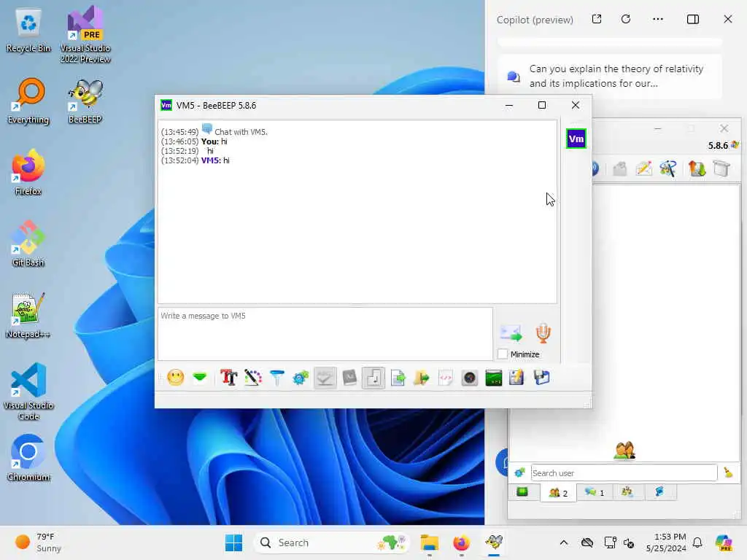Enable the Minimize checkbox
747x560 pixels.
(x=503, y=354)
